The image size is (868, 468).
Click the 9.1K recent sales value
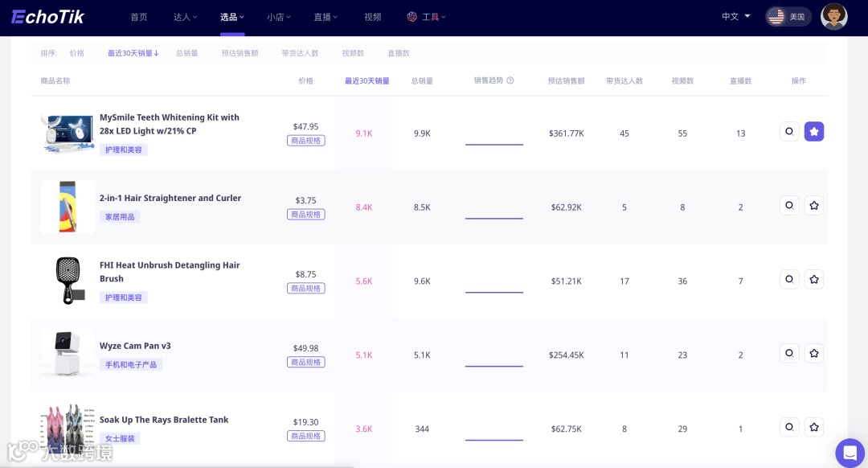pos(364,133)
